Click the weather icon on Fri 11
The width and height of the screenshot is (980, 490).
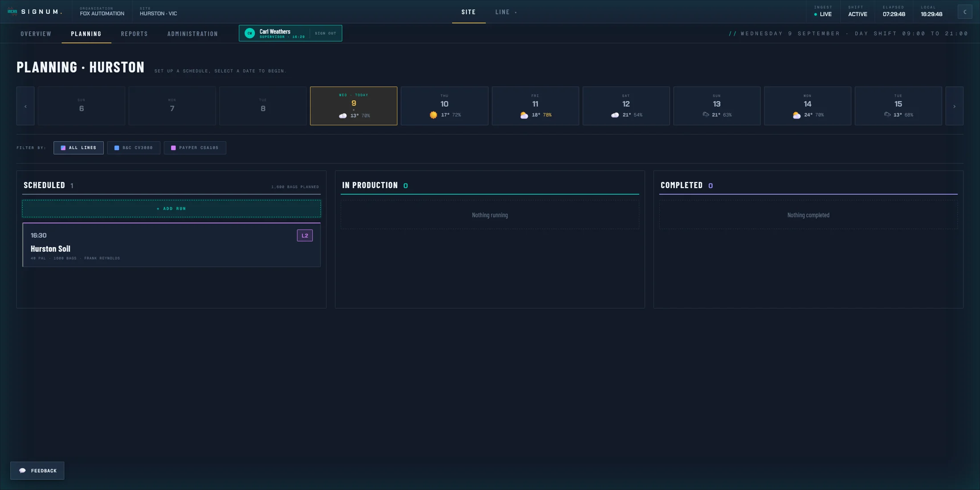coord(524,115)
